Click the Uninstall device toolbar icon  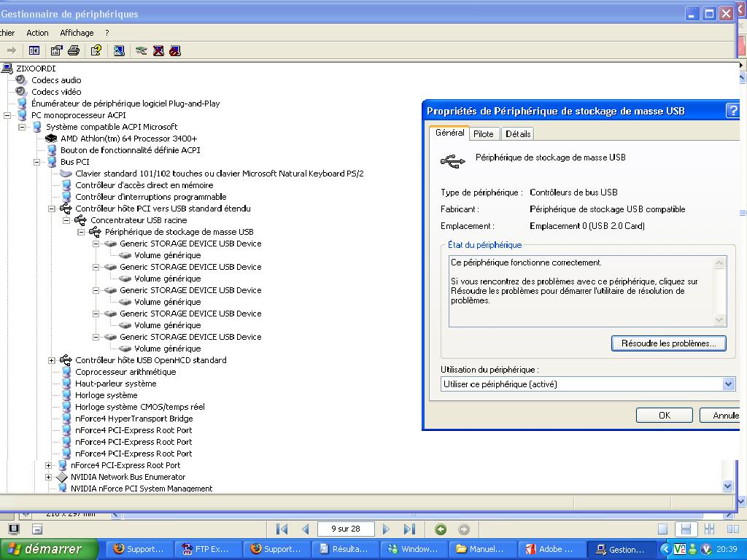[x=158, y=50]
